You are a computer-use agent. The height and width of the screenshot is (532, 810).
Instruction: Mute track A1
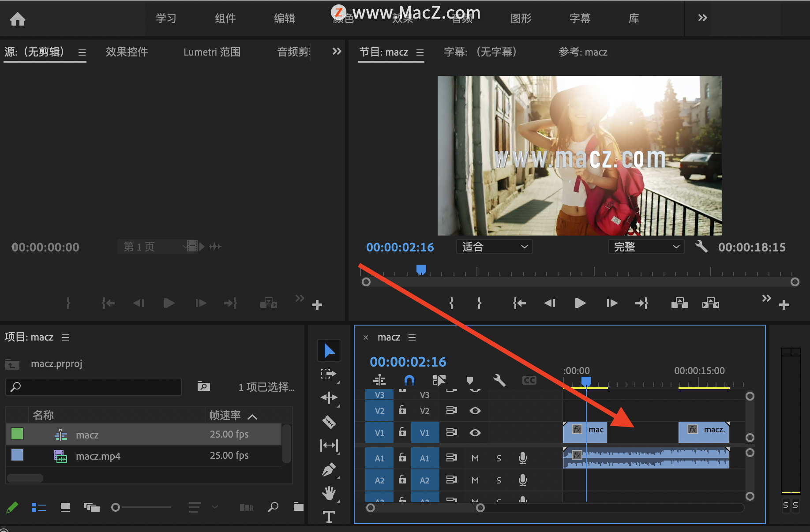[x=475, y=458]
